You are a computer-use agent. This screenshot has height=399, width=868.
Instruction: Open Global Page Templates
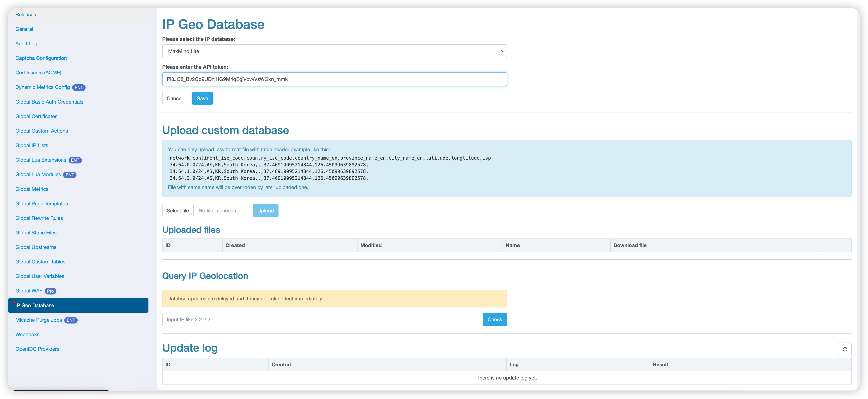[x=42, y=204]
